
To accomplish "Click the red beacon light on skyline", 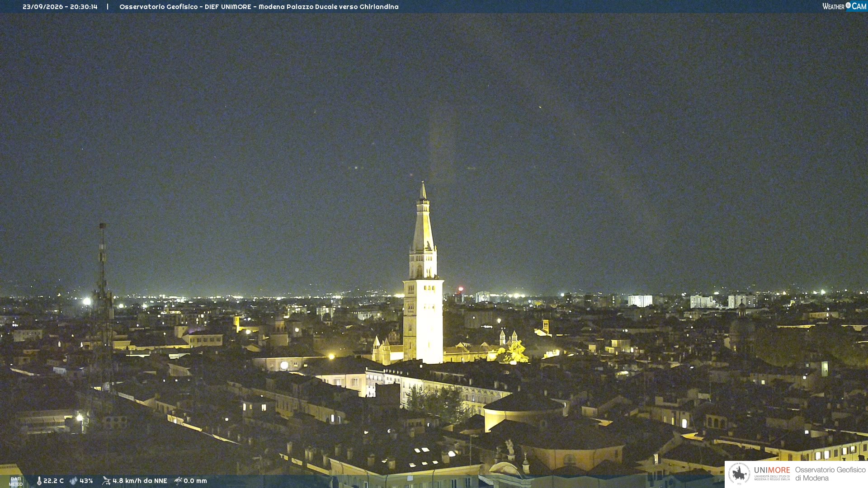I will click(x=461, y=289).
